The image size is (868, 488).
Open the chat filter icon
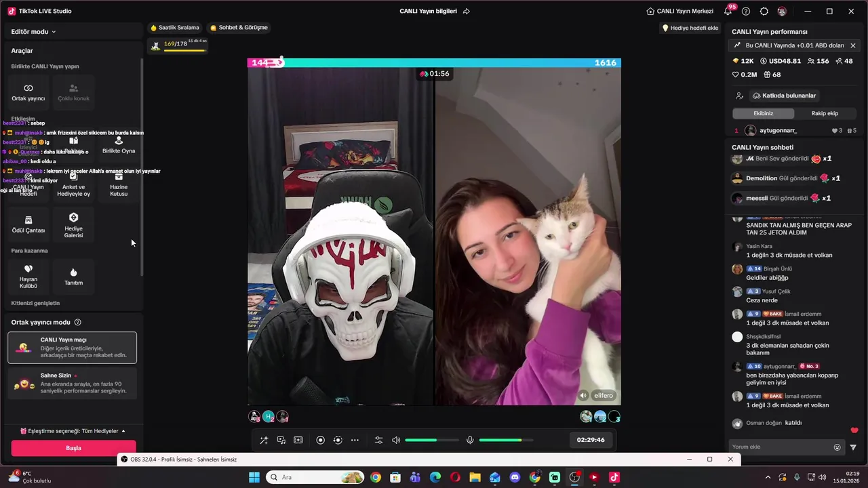[x=853, y=447]
